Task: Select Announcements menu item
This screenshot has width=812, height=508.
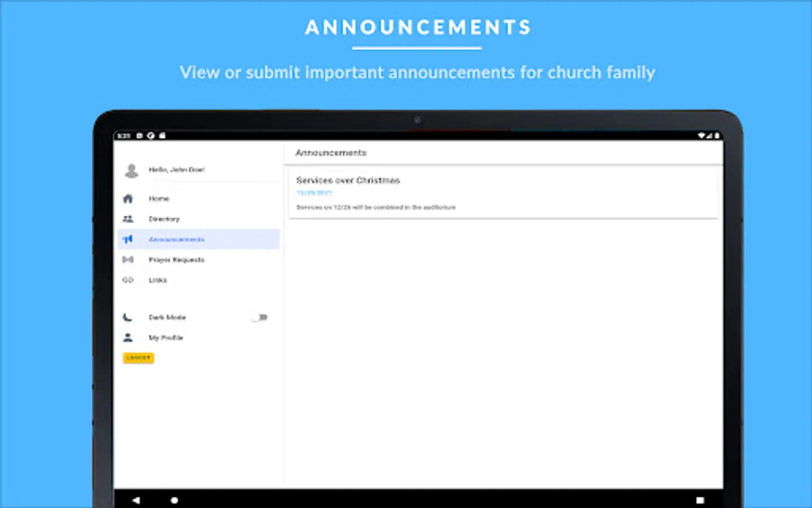Action: 198,239
